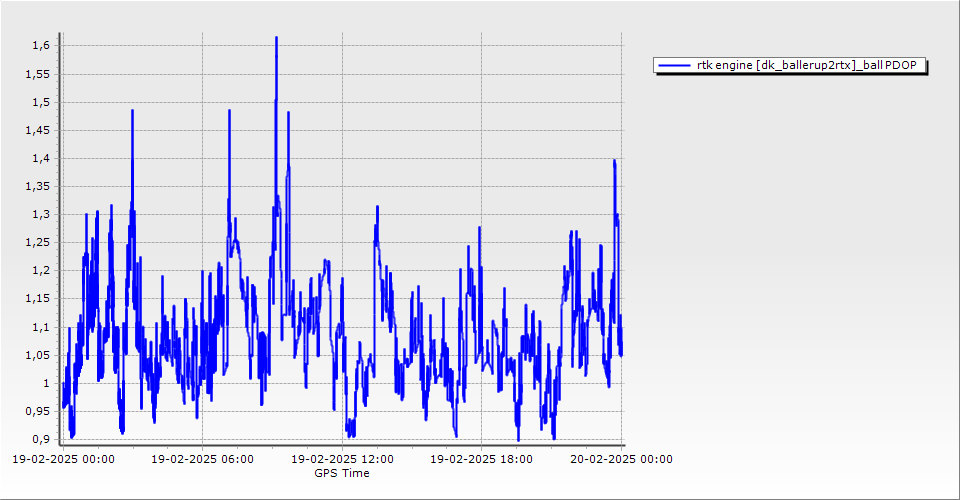This screenshot has height=500, width=960.
Task: Click x-axis label "19-02-2025 12:00"
Action: point(342,459)
